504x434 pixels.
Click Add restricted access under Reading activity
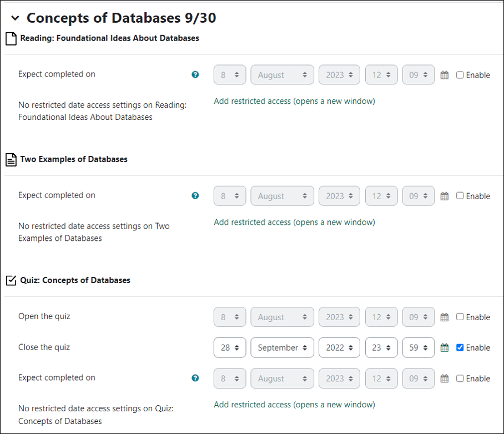(294, 101)
